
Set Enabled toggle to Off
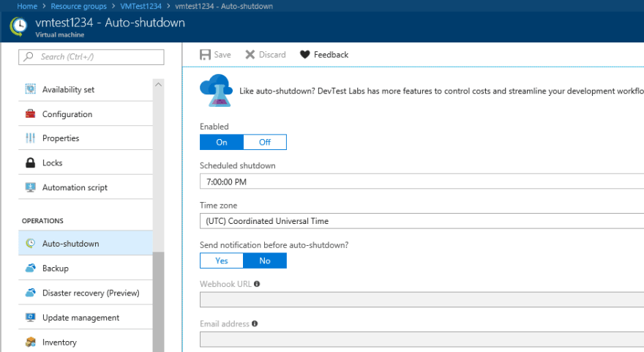(265, 142)
